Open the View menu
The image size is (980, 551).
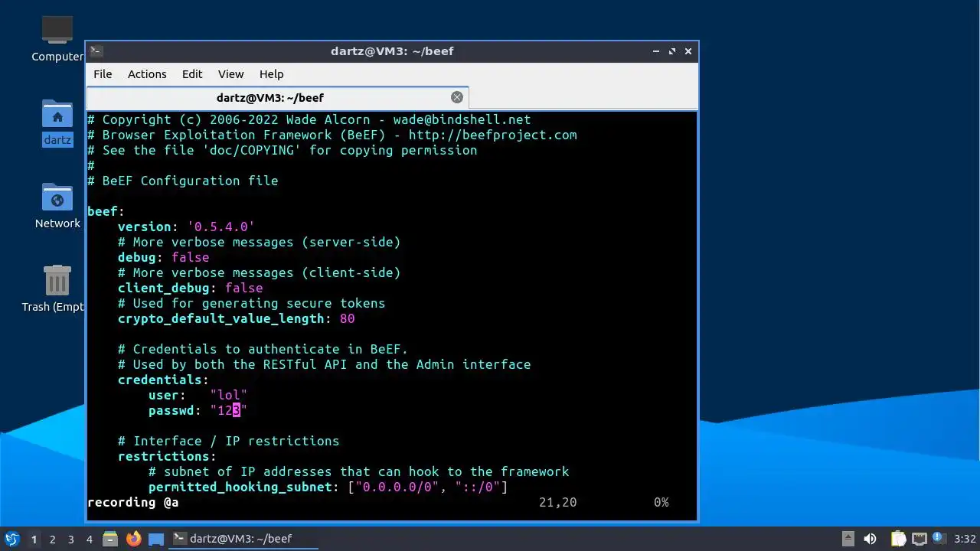pyautogui.click(x=230, y=74)
